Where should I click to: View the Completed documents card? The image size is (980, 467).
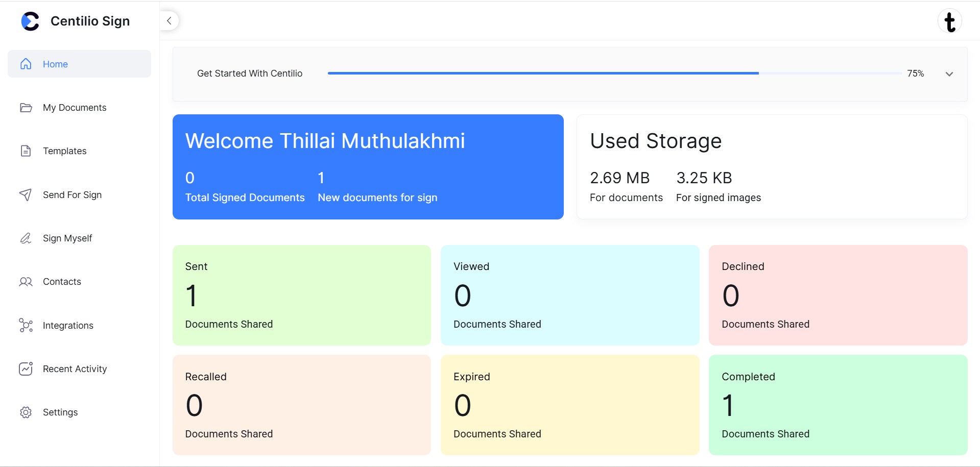[x=838, y=405]
